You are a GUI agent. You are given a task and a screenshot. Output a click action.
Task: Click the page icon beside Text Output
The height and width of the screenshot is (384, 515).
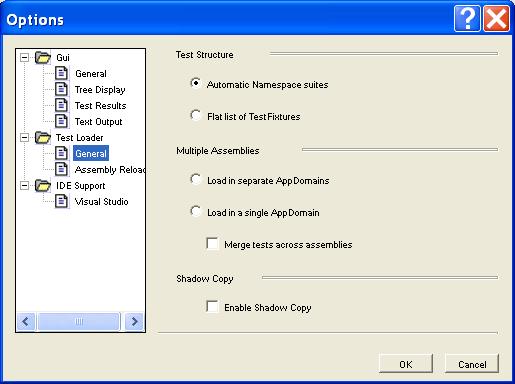click(62, 121)
